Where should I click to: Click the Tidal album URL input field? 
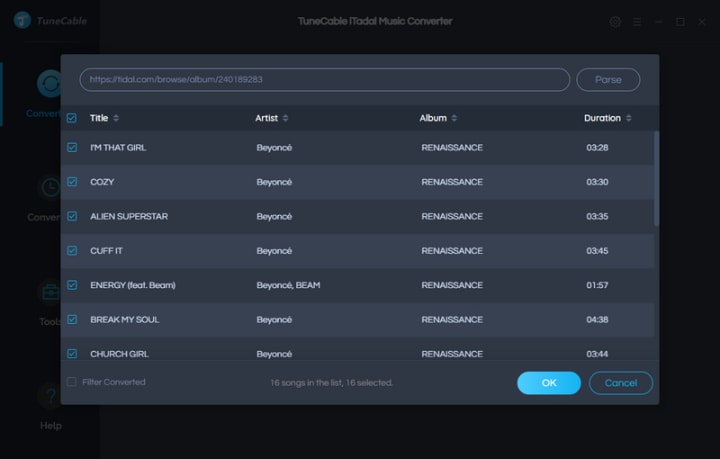coord(325,80)
